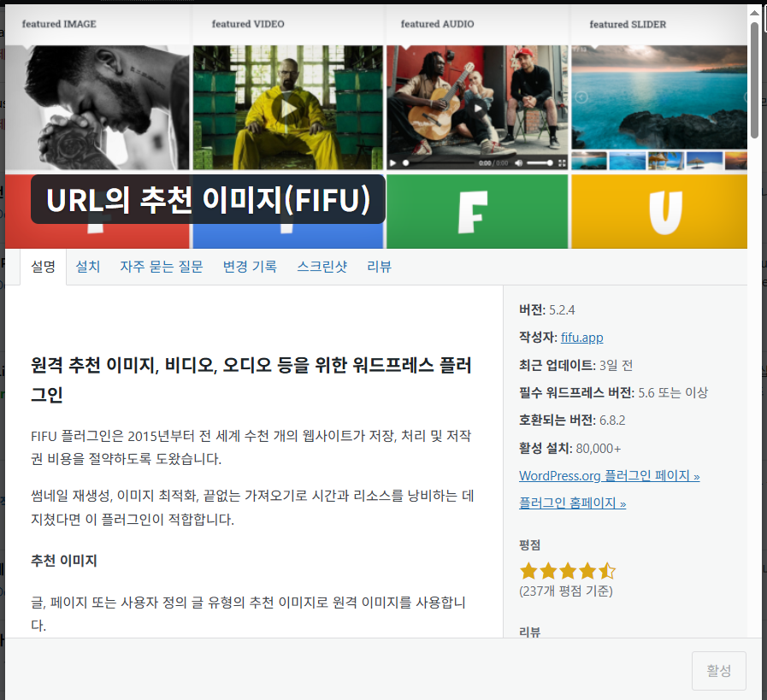Click slider previous arrow on featured SLIDER
767x700 pixels.
(x=581, y=97)
